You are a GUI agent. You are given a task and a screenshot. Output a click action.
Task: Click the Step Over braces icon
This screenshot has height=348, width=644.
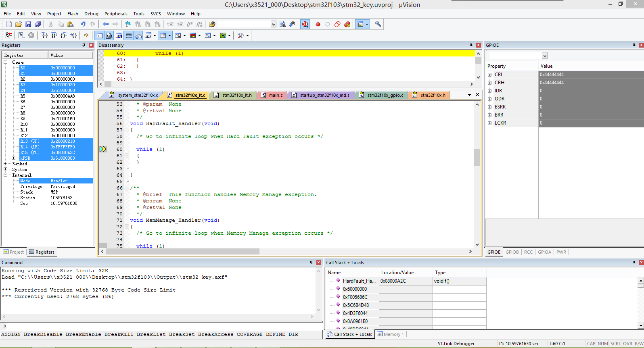[54, 35]
